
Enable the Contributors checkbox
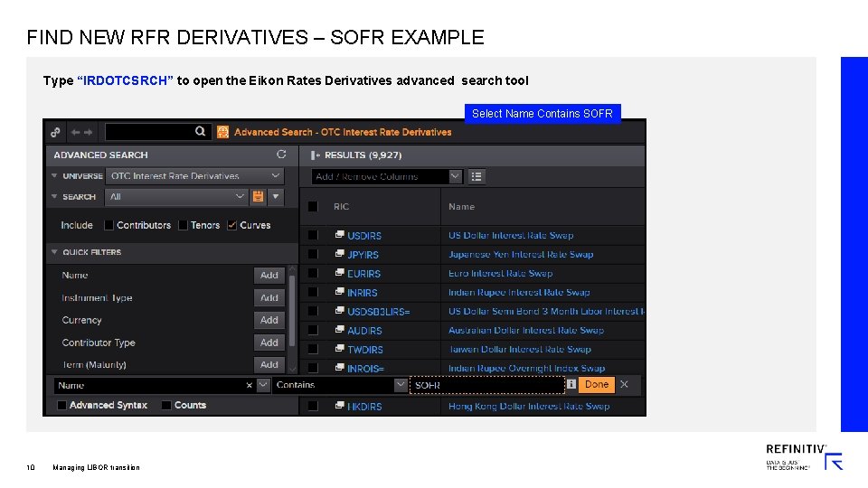[x=109, y=225]
